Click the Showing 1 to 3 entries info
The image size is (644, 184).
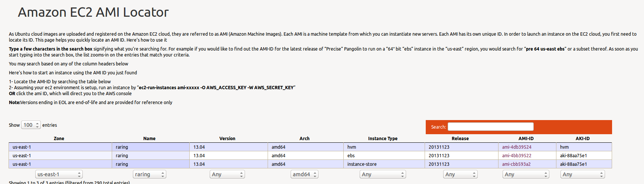[69, 182]
